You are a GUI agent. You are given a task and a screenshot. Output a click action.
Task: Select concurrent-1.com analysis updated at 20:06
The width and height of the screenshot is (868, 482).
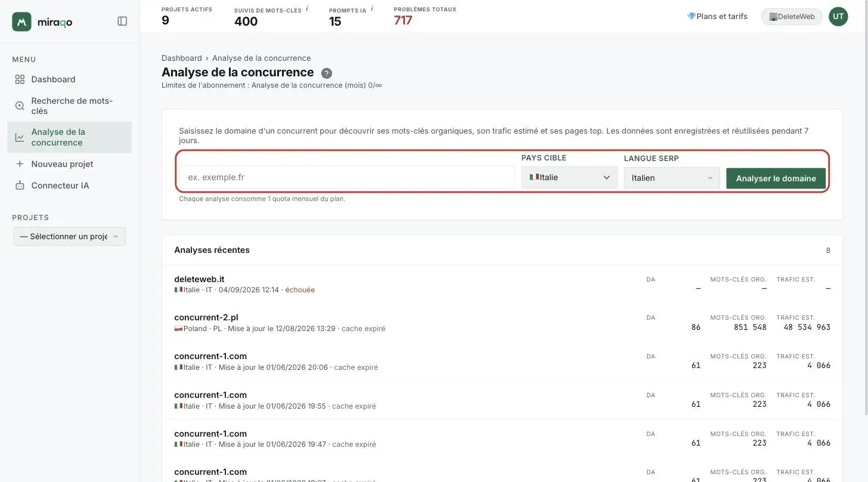coord(502,361)
